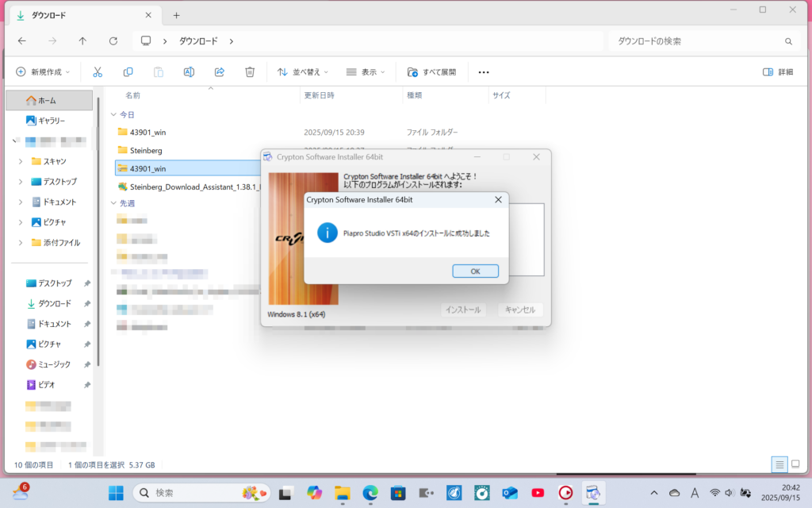Select ギャラリー in the navigation pane
The width and height of the screenshot is (812, 508).
coord(52,121)
